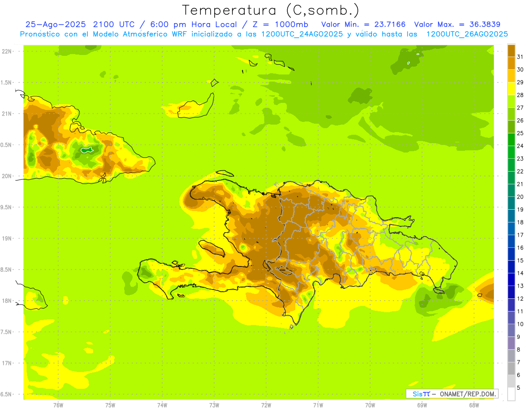Screen dimensions: 532x411
Task: Click 'Valor Min. = 23.7166' value
Action: coord(363,25)
